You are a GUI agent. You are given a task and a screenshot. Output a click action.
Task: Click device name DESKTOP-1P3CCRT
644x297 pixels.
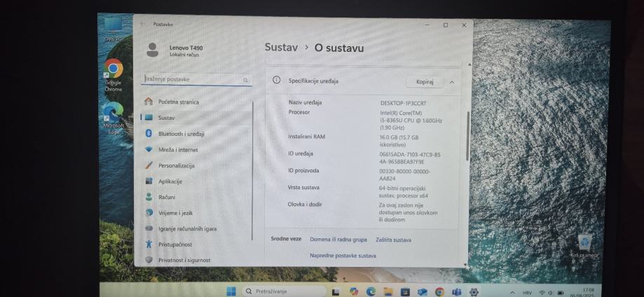point(403,103)
